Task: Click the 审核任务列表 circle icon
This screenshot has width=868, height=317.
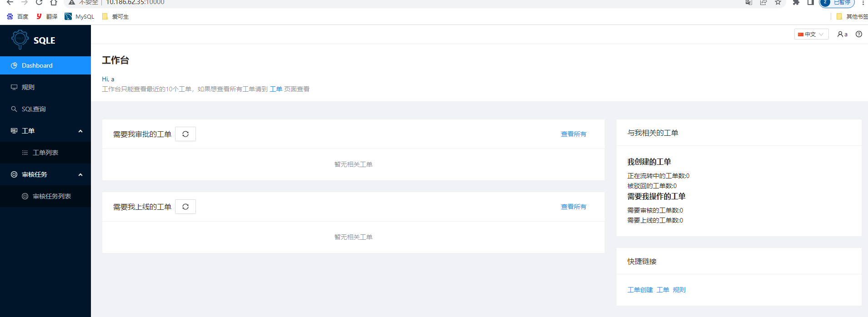Action: pos(25,196)
